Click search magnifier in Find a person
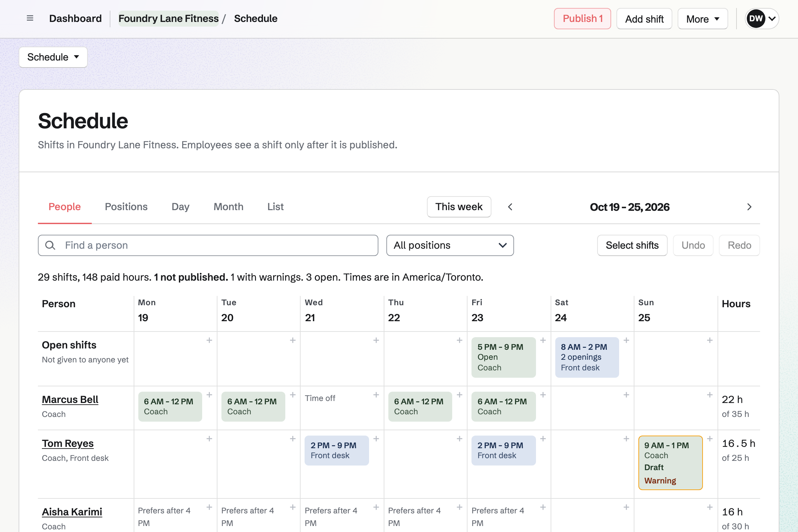The image size is (798, 532). click(x=50, y=245)
